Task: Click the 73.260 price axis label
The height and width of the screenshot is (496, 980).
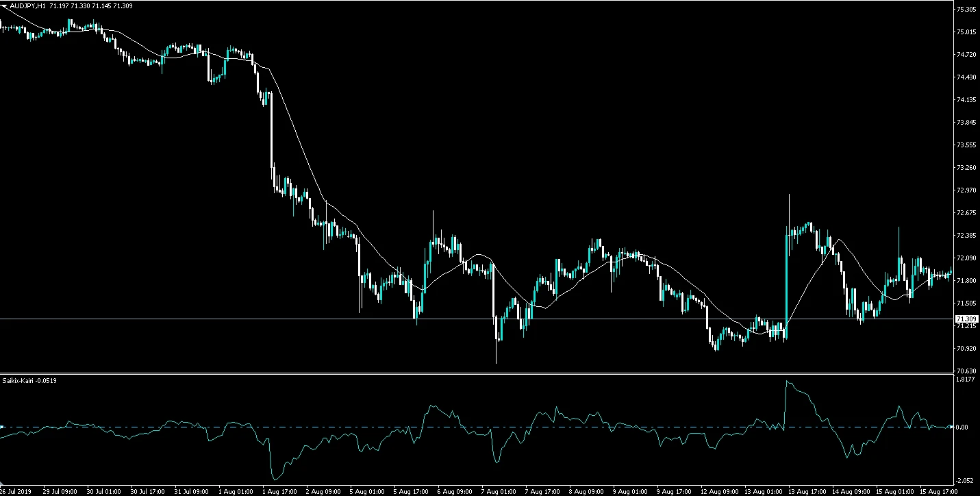Action: 966,168
